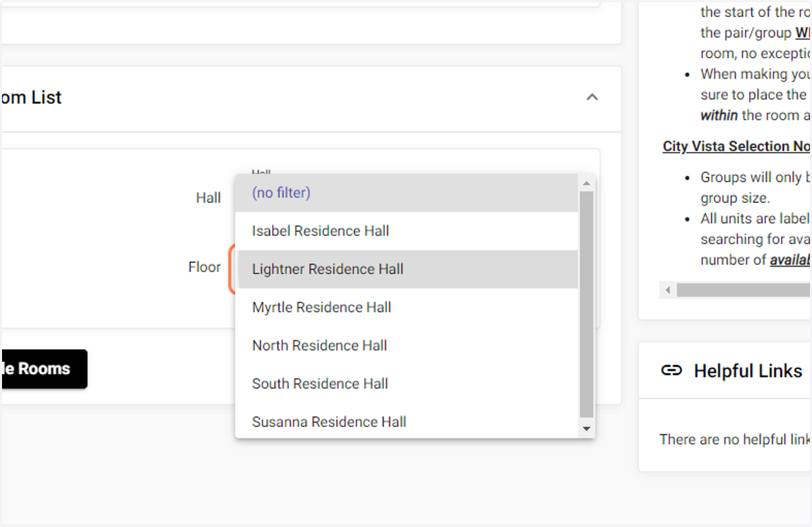Viewport: 812px width, 527px height.
Task: Click the dropdown list scroll up arrow
Action: [x=587, y=183]
